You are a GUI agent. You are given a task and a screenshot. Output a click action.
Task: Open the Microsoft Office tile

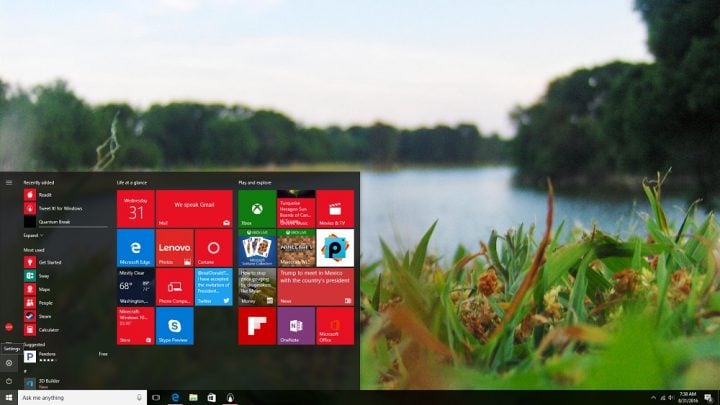(x=335, y=325)
